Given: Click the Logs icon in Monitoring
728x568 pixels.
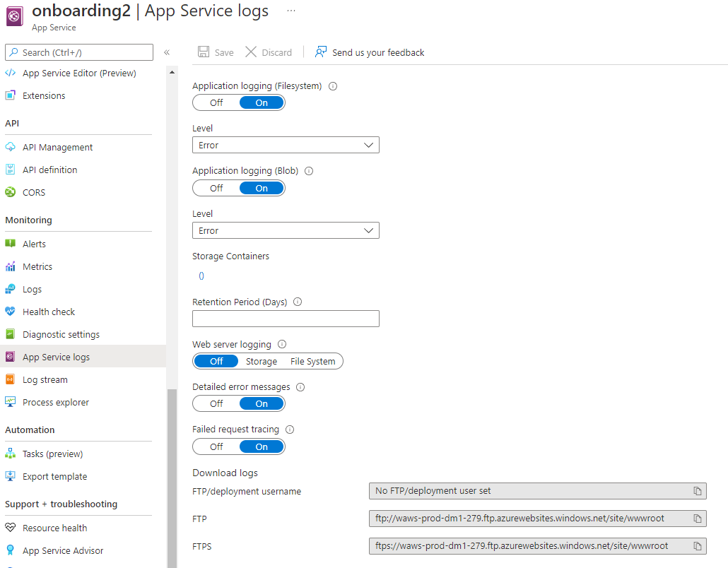Looking at the screenshot, I should (x=10, y=289).
